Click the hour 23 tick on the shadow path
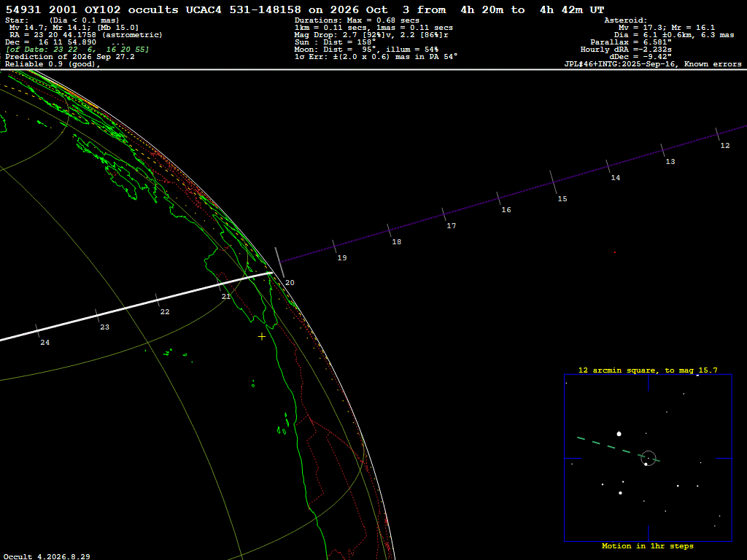 pyautogui.click(x=97, y=315)
